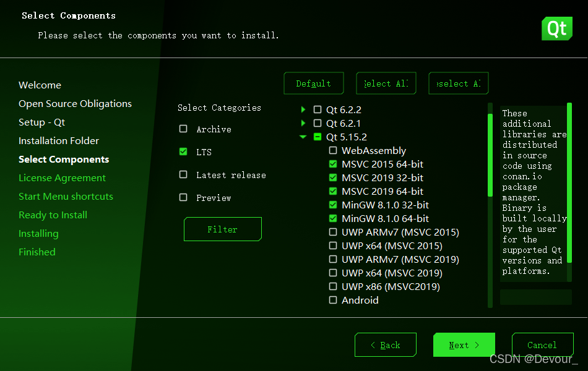Click the Deselect All button
The image size is (588, 371).
point(458,83)
